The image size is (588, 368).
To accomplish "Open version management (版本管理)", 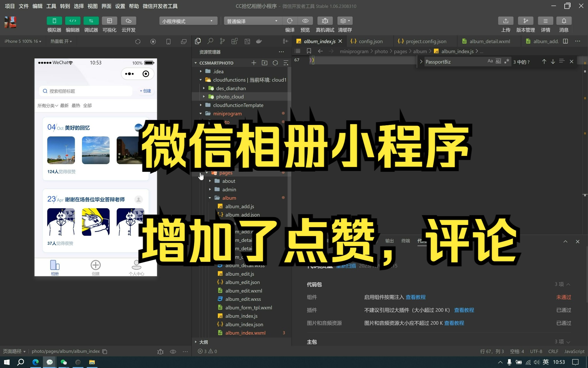I will tap(525, 21).
